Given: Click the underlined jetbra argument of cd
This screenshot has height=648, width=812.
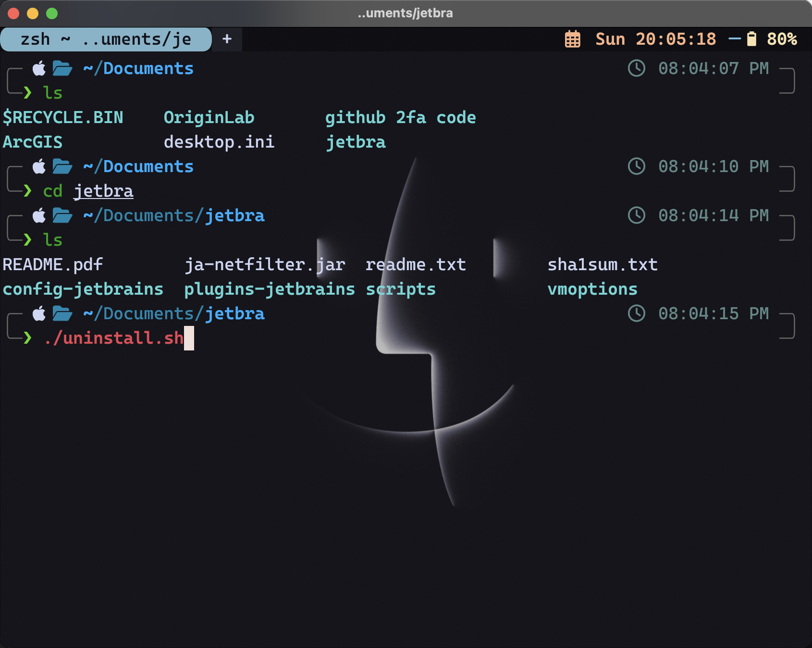Looking at the screenshot, I should [x=103, y=191].
